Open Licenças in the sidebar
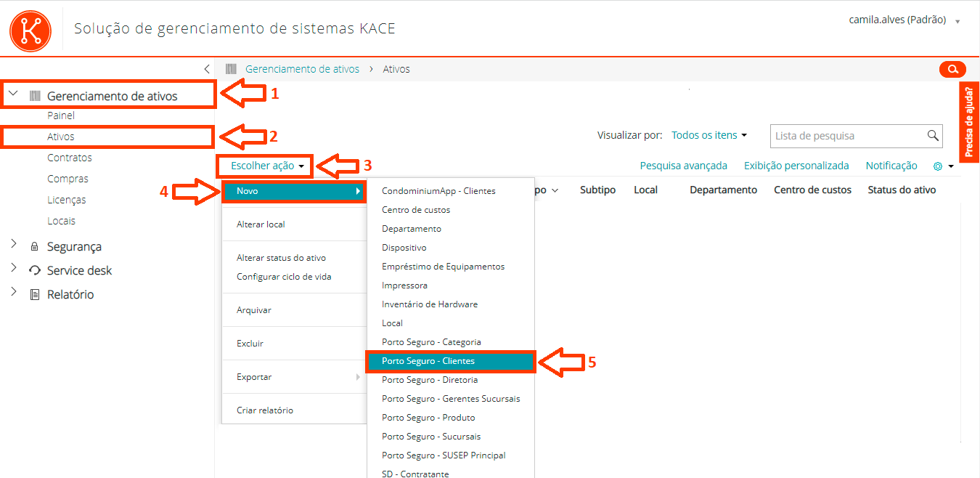The width and height of the screenshot is (980, 478). coord(67,200)
